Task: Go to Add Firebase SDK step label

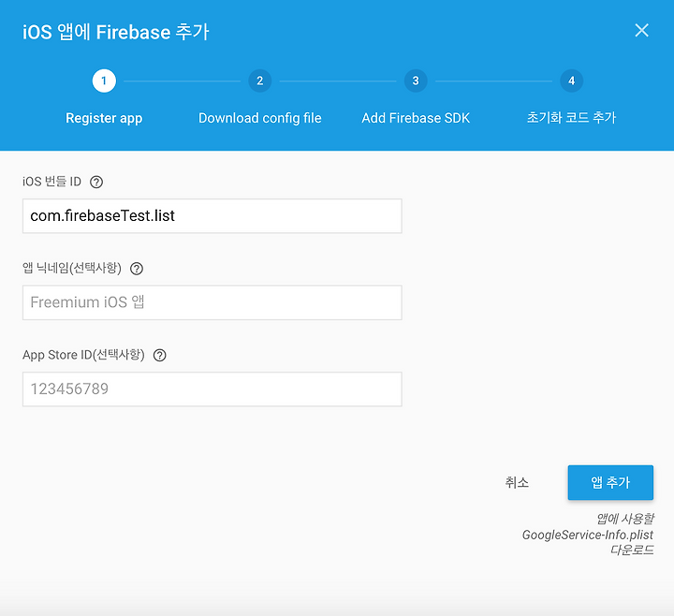Action: pos(416,118)
